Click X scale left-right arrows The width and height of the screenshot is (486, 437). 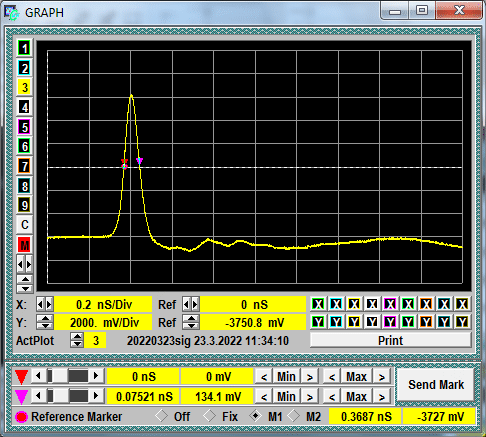pyautogui.click(x=44, y=304)
